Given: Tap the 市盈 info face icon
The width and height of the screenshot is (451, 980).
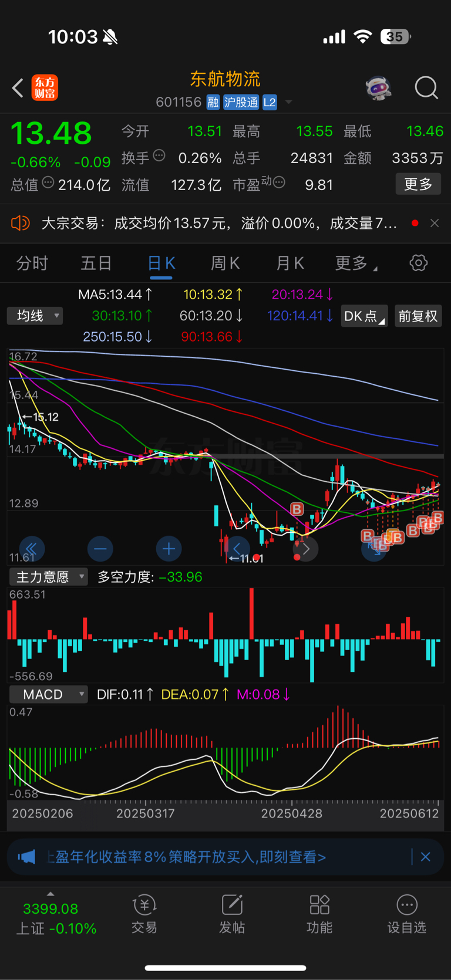Looking at the screenshot, I should coord(279,183).
